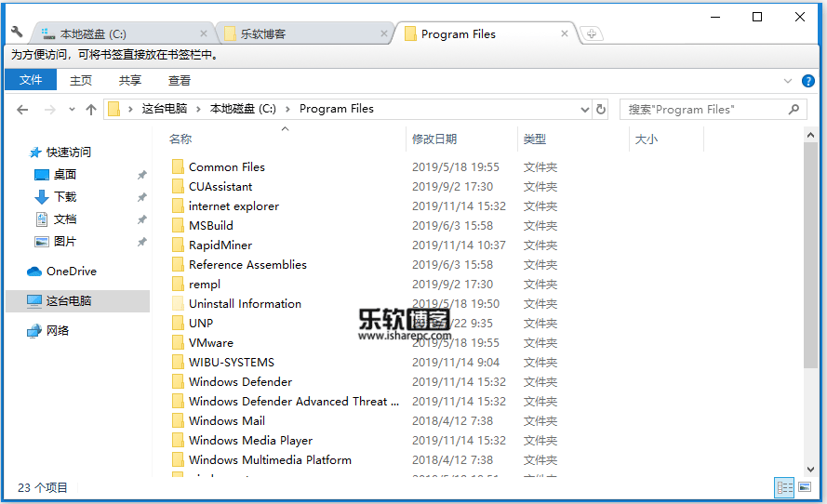Image resolution: width=827 pixels, height=504 pixels.
Task: Switch to details view icon
Action: coord(784,487)
